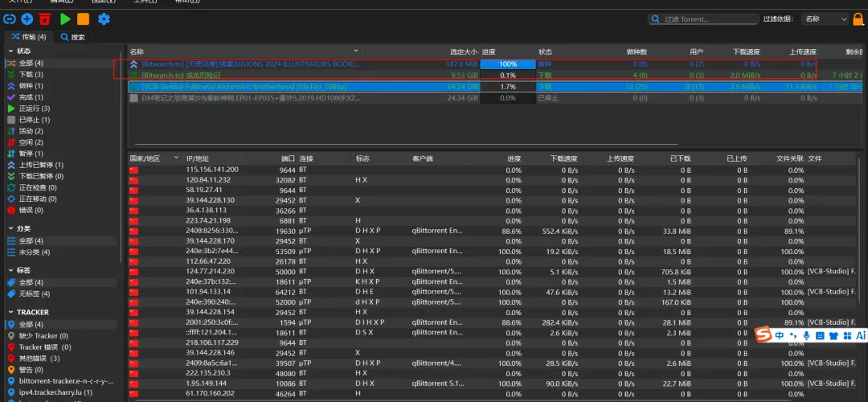This screenshot has width=868, height=402.
Task: Collapse the 分类 section
Action: tap(11, 228)
